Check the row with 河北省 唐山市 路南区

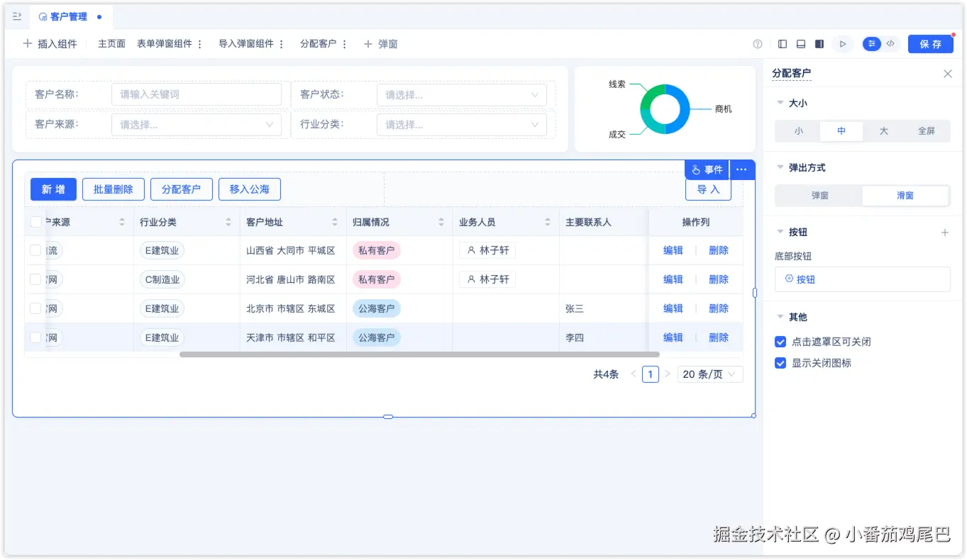pyautogui.click(x=35, y=279)
